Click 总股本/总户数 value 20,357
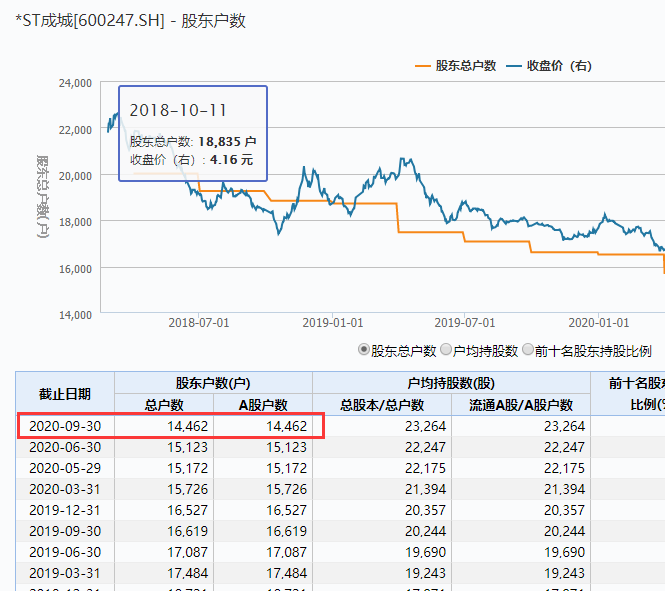Screen dimensions: 665x591 point(425,510)
